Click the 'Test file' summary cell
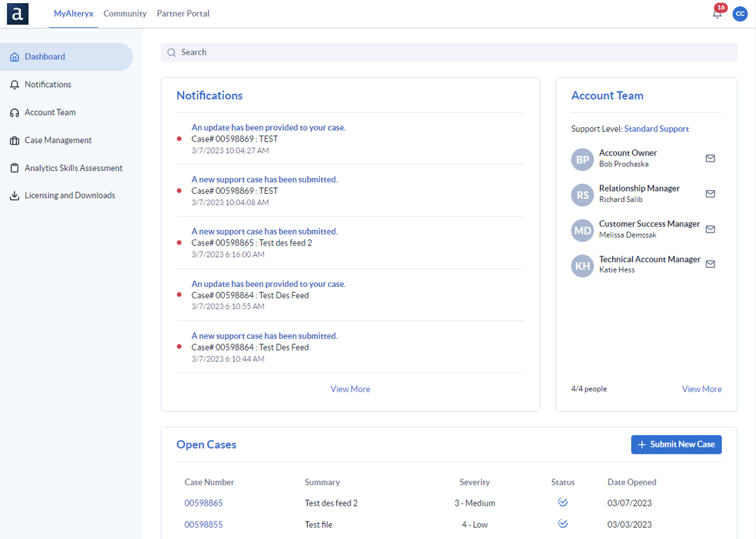 coord(318,525)
